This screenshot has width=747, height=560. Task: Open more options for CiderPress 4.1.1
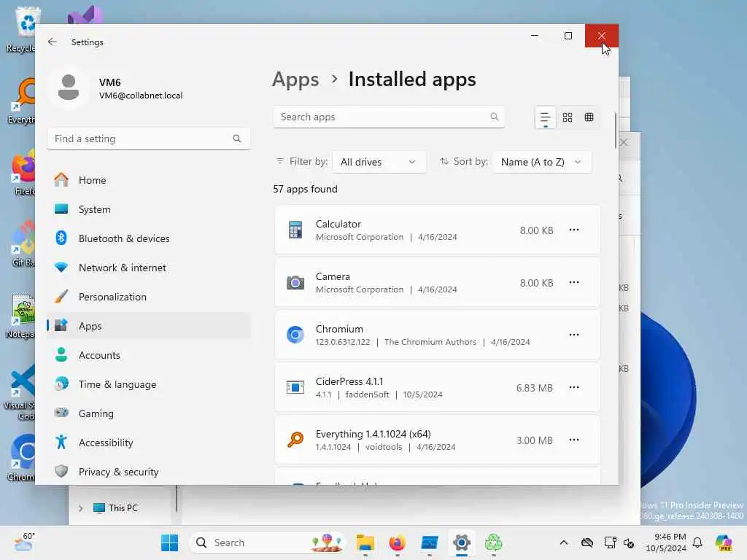tap(574, 387)
